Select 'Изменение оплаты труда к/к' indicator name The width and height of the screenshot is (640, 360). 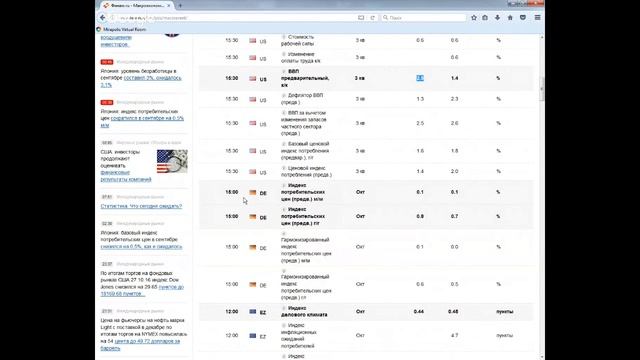tap(301, 57)
